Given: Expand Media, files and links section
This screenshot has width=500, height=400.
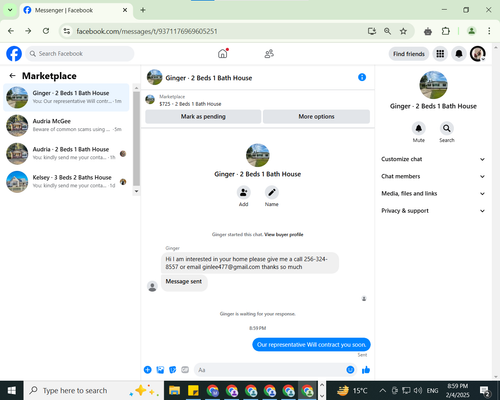Looking at the screenshot, I should (x=433, y=193).
